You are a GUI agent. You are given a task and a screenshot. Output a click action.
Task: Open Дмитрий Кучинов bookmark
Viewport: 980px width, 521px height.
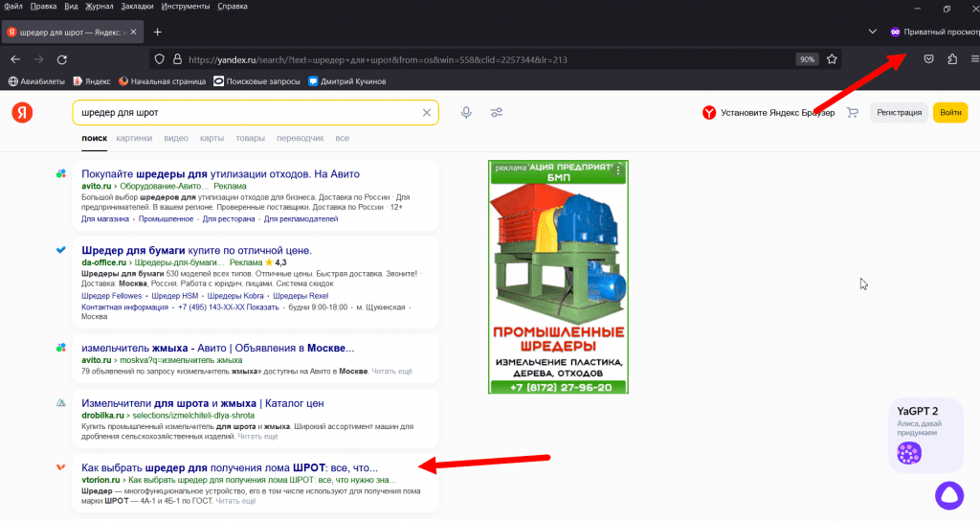point(347,81)
